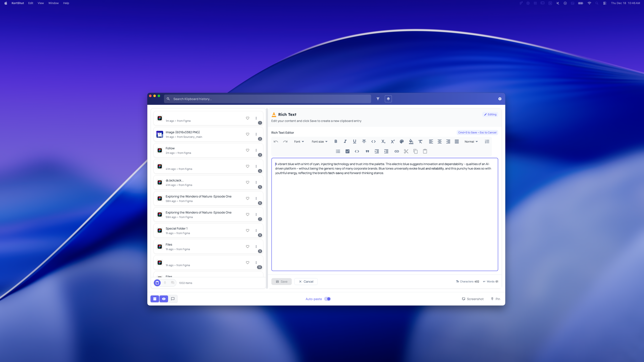
Task: Open the Window menu
Action: pyautogui.click(x=53, y=3)
